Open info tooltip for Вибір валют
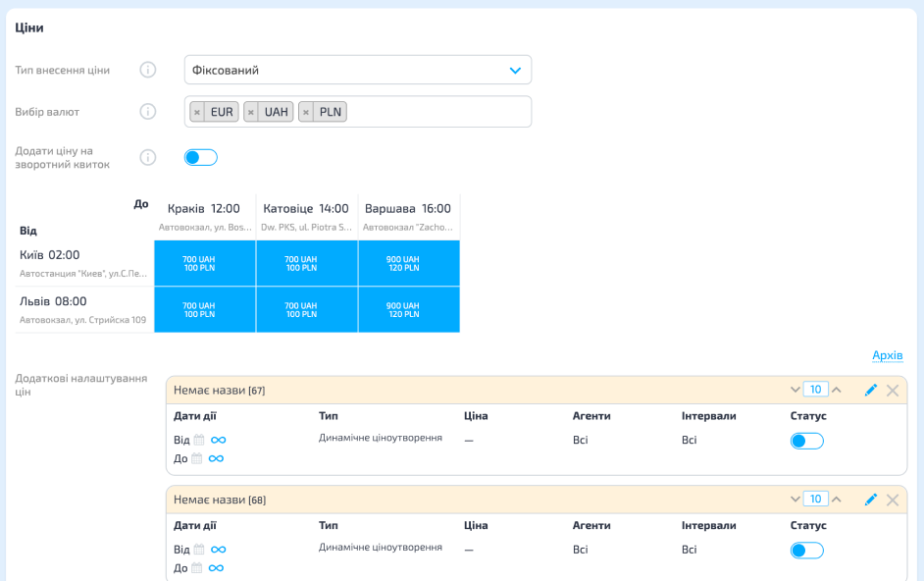Image resolution: width=924 pixels, height=581 pixels. pos(148,112)
